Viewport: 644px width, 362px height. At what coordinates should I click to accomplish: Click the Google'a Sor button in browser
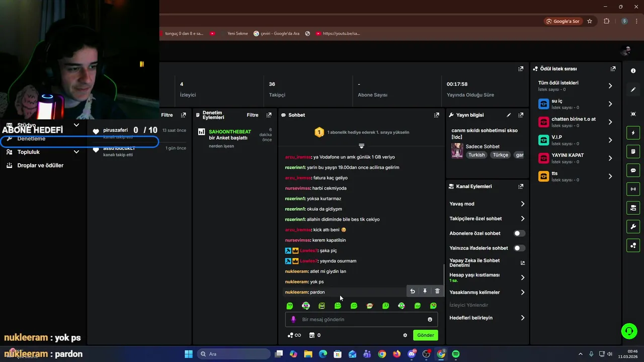(563, 21)
